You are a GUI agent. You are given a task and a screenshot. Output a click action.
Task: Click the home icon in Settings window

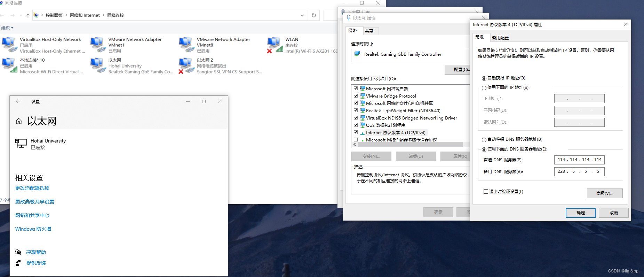[x=19, y=121]
